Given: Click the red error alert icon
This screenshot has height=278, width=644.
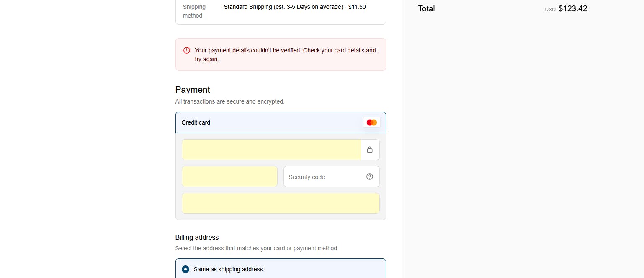Looking at the screenshot, I should click(187, 50).
